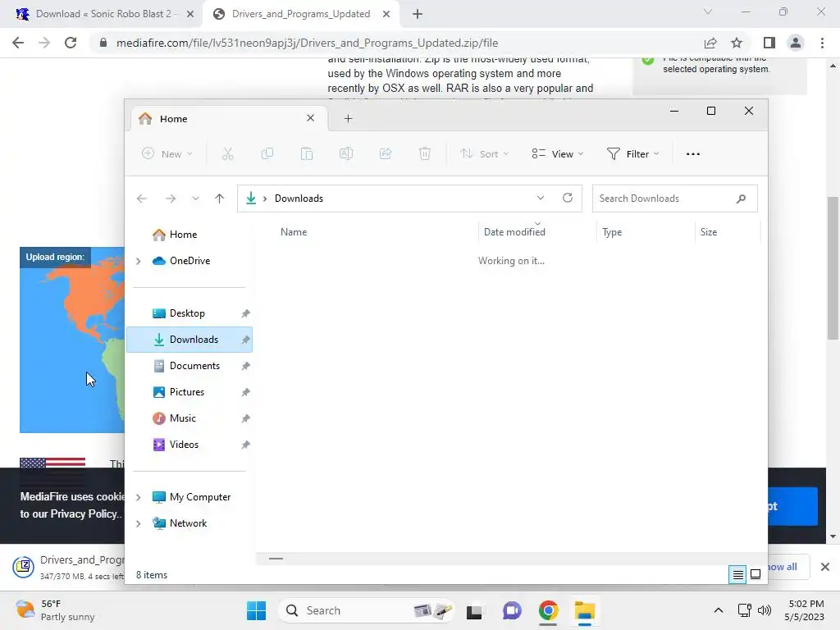Refresh the Downloads folder view
Screen dimensions: 840x630
click(568, 199)
